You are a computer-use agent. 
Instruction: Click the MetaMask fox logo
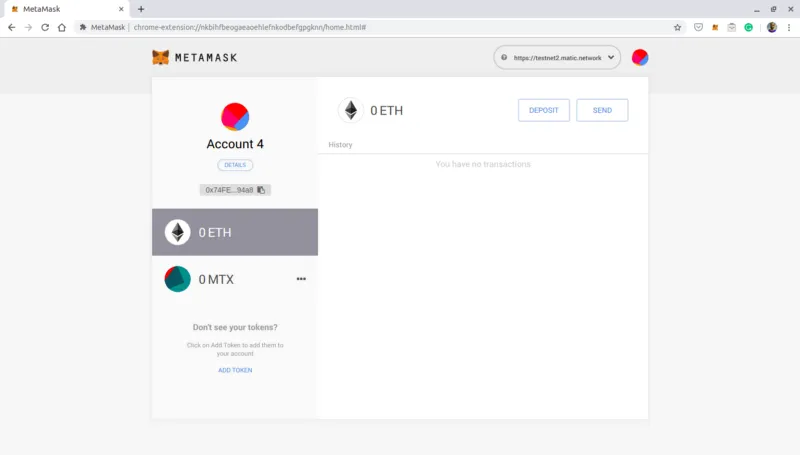[160, 57]
